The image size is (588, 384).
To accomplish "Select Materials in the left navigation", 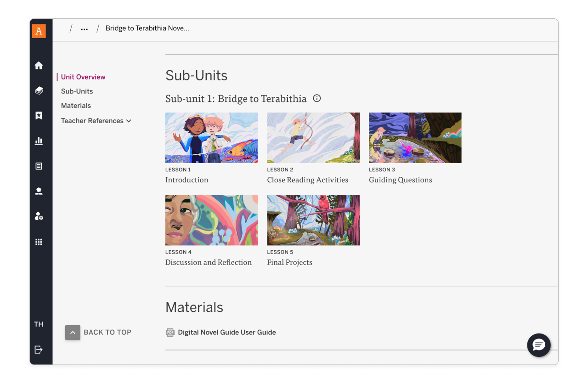I will [x=76, y=105].
